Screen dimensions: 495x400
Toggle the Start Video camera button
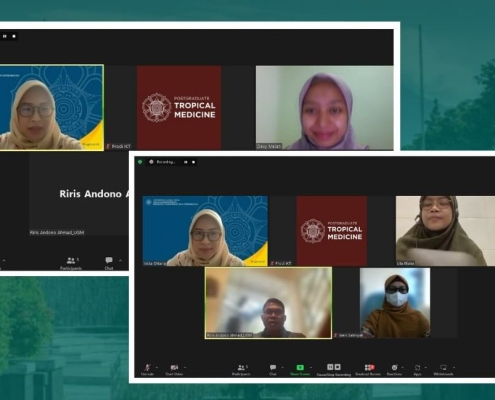point(174,370)
